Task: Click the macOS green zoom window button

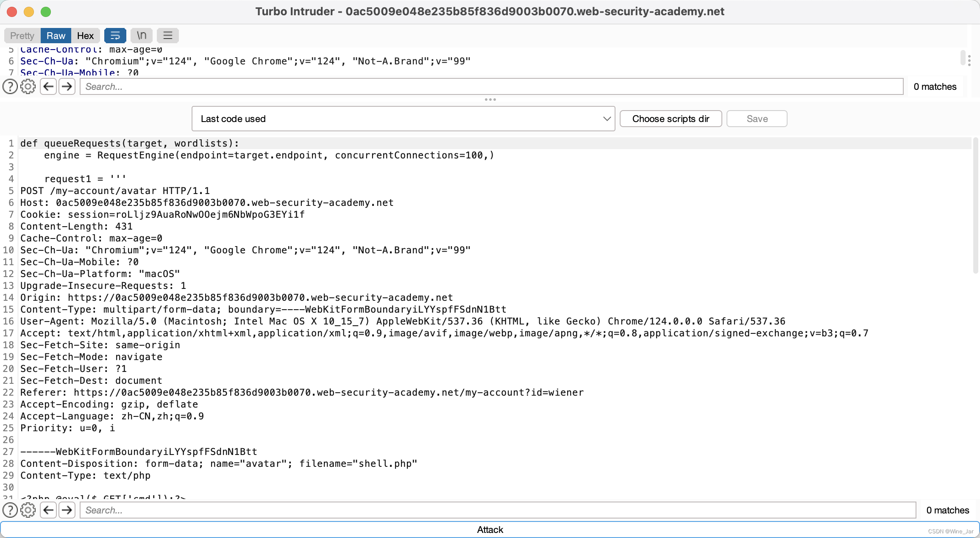Action: 46,12
